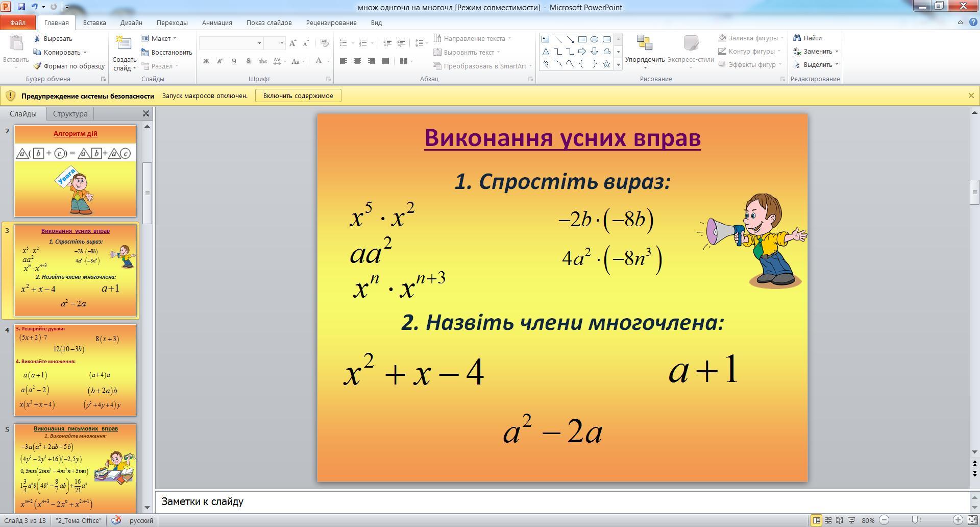Select the left brace shape

[x=582, y=64]
